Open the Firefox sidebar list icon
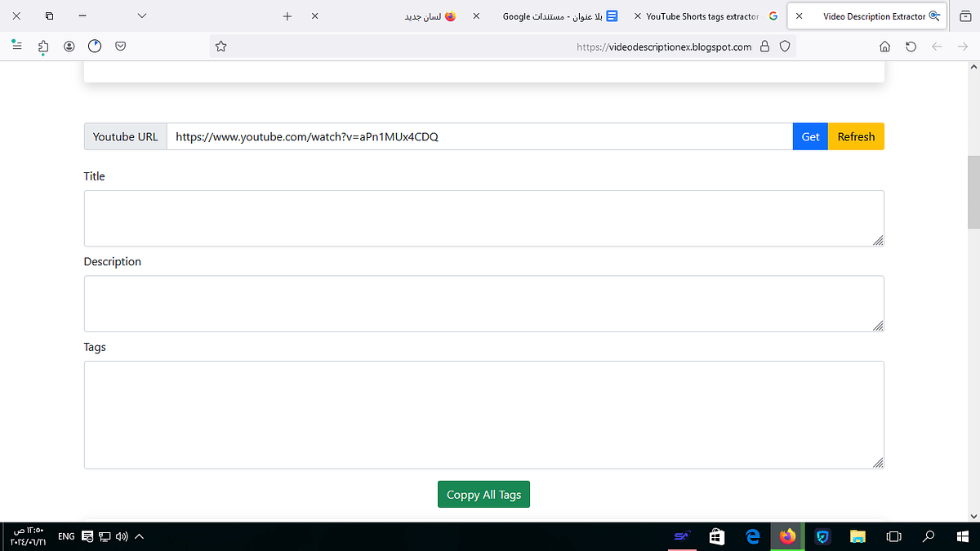The image size is (980, 551). (x=16, y=46)
